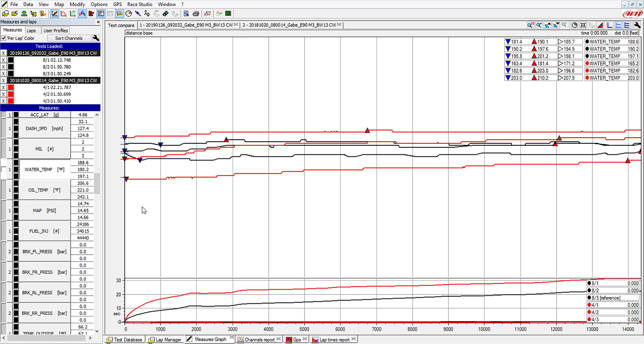
Task: Click the measures graph toolbar icon
Action: point(54,13)
